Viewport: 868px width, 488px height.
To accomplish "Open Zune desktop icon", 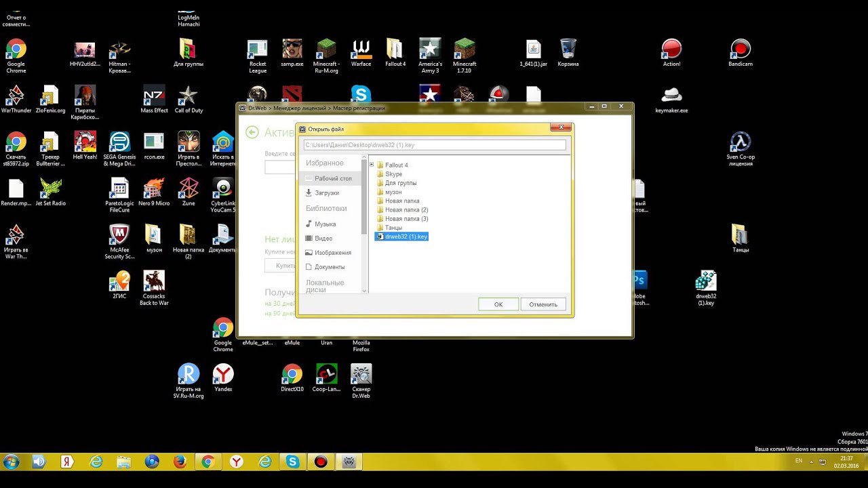I will [x=189, y=192].
